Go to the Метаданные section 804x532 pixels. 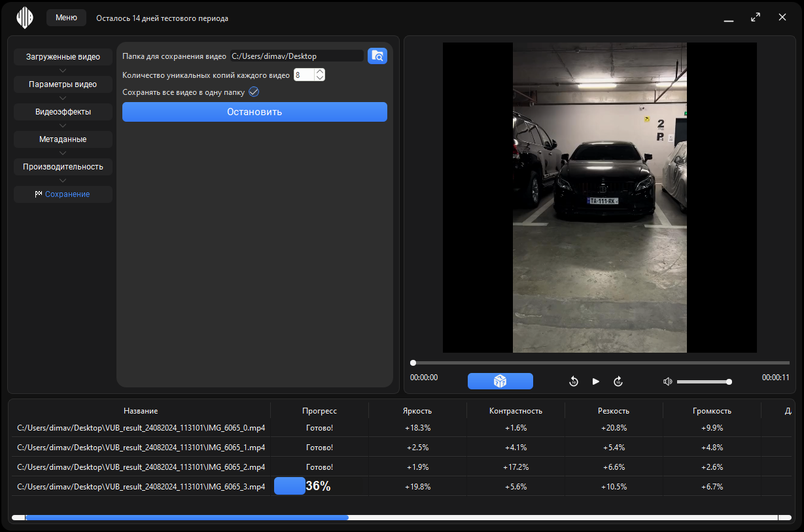pos(63,139)
